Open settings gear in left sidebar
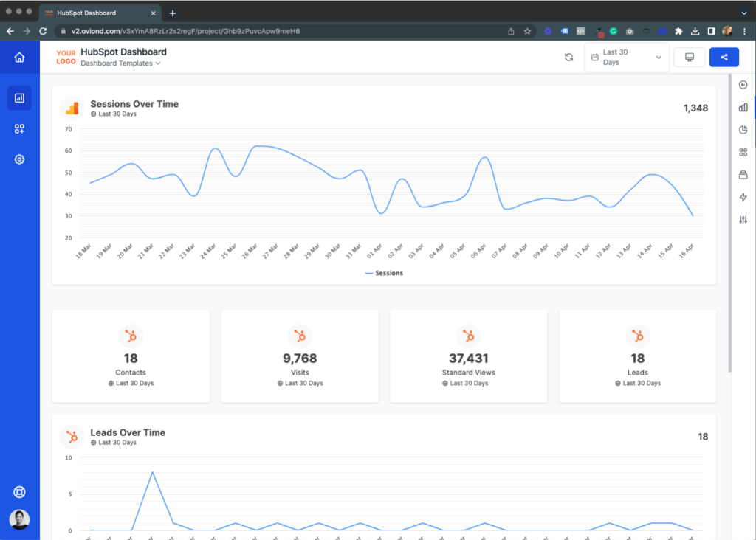 coord(19,159)
